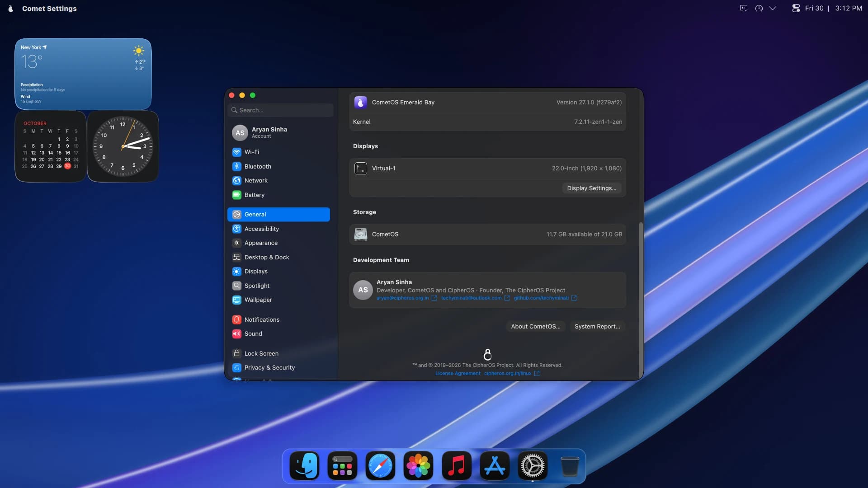Click the Virtual-1 display row

click(x=487, y=169)
